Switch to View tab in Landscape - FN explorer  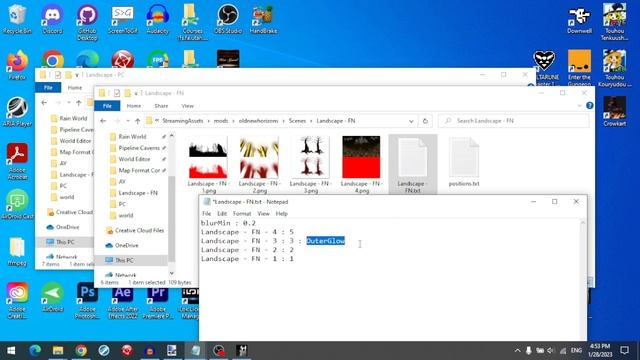pyautogui.click(x=187, y=106)
